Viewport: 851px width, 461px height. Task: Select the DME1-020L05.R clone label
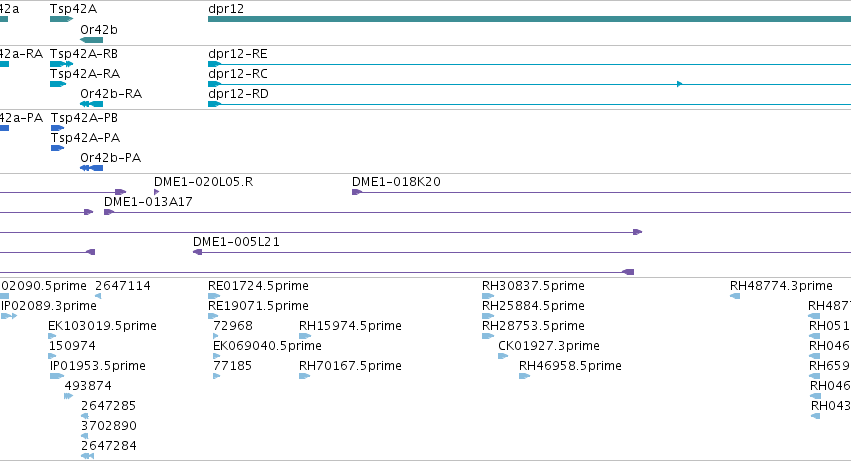tap(203, 182)
